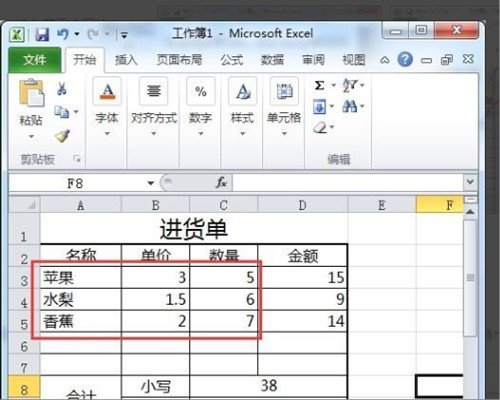This screenshot has height=400, width=500.
Task: Expand the Paste options arrow
Action: 31,136
